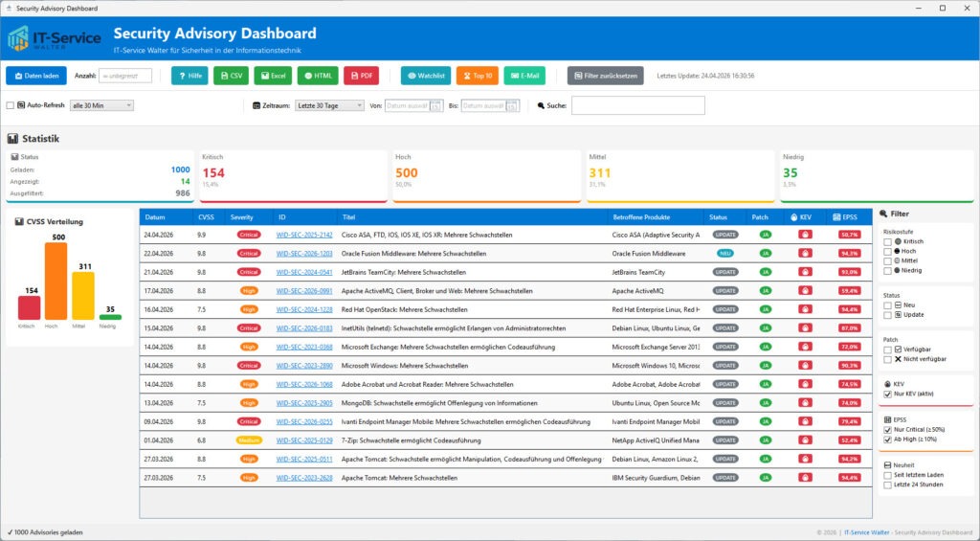Screen dimensions: 980x541
Task: Click the calendar icon next to Zeitraum
Action: pyautogui.click(x=256, y=105)
